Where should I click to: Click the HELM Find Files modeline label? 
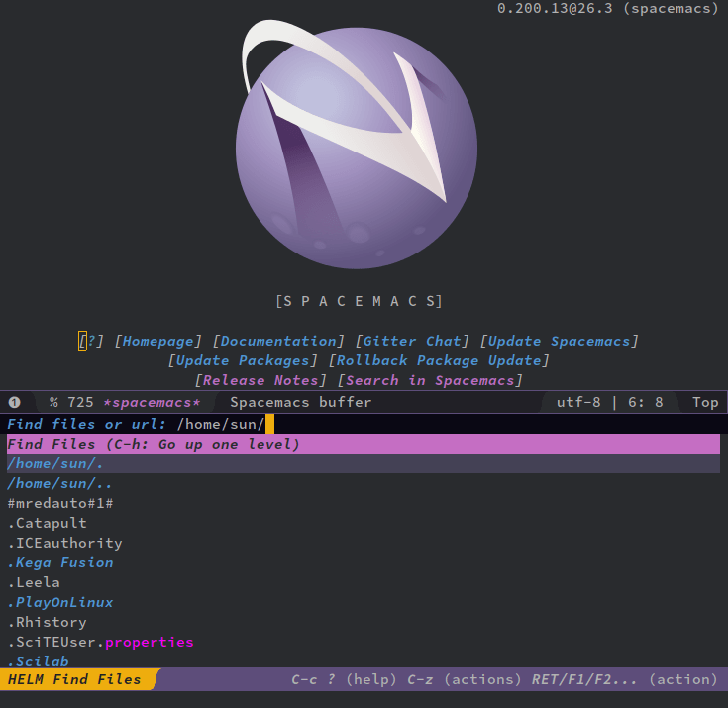pos(74,679)
